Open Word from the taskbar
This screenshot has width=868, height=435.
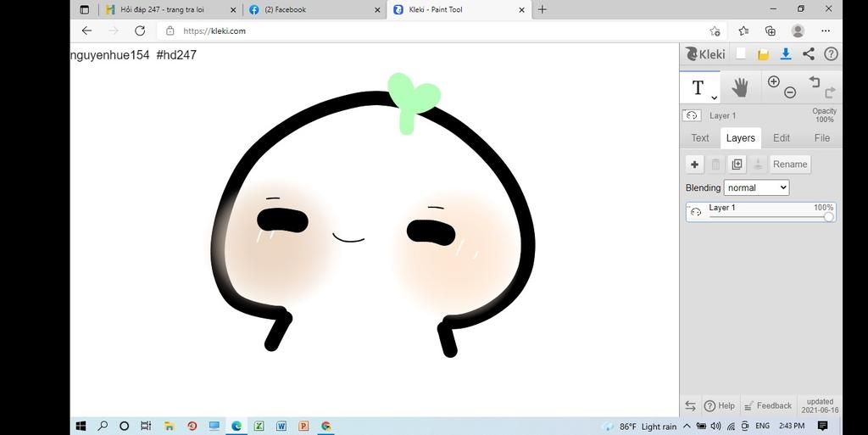(x=281, y=427)
